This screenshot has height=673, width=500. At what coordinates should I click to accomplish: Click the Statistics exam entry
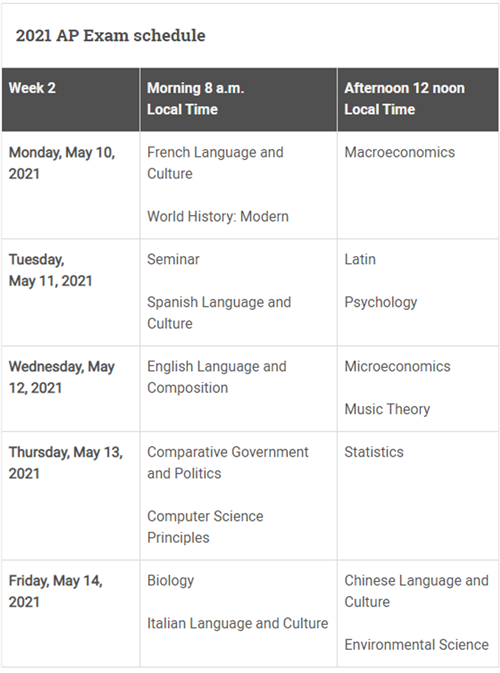pyautogui.click(x=374, y=452)
